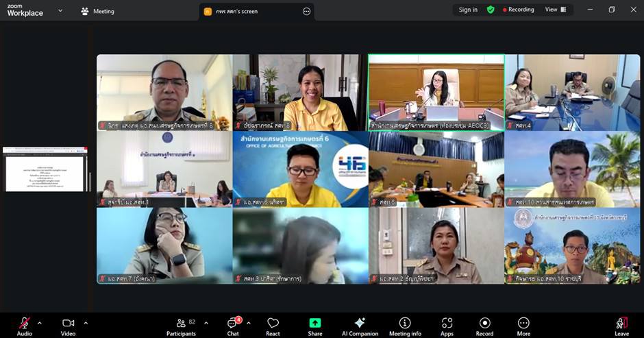
Task: Open the Participants panel
Action: [181, 325]
